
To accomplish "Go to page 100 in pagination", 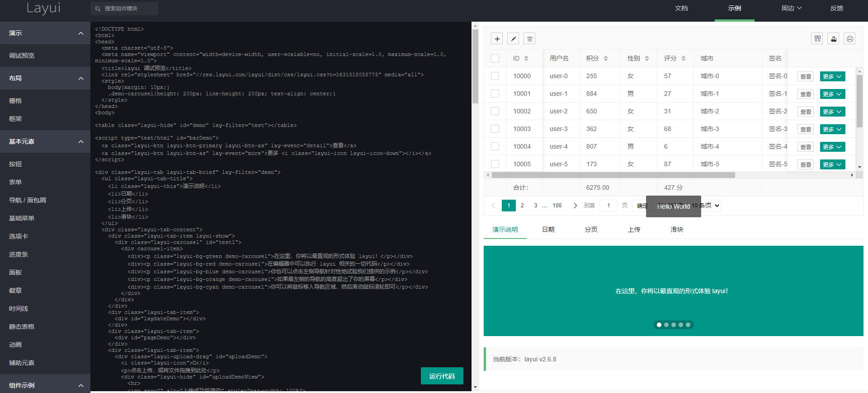I will pyautogui.click(x=557, y=206).
